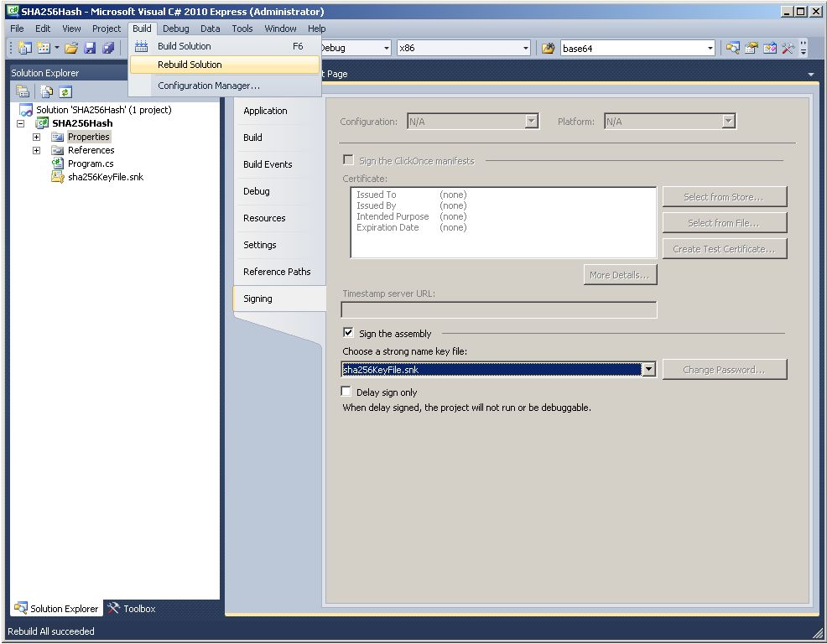The image size is (827, 644).
Task: Open the Configuration N/A dropdown
Action: point(532,122)
